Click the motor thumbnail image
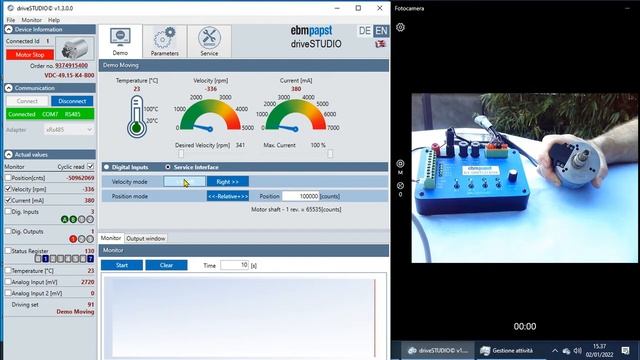Viewport: 640px width, 360px height. pos(75,49)
